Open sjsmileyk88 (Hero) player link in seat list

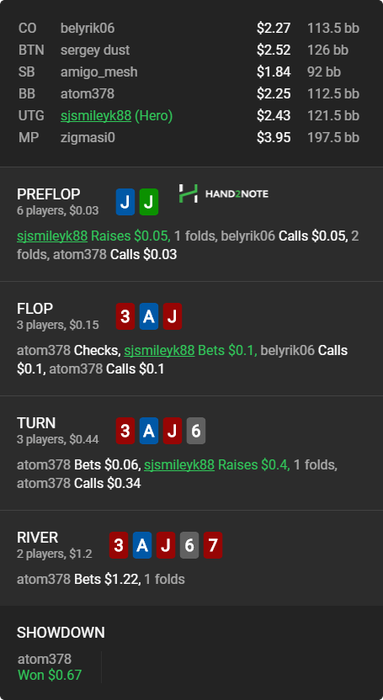coord(96,116)
